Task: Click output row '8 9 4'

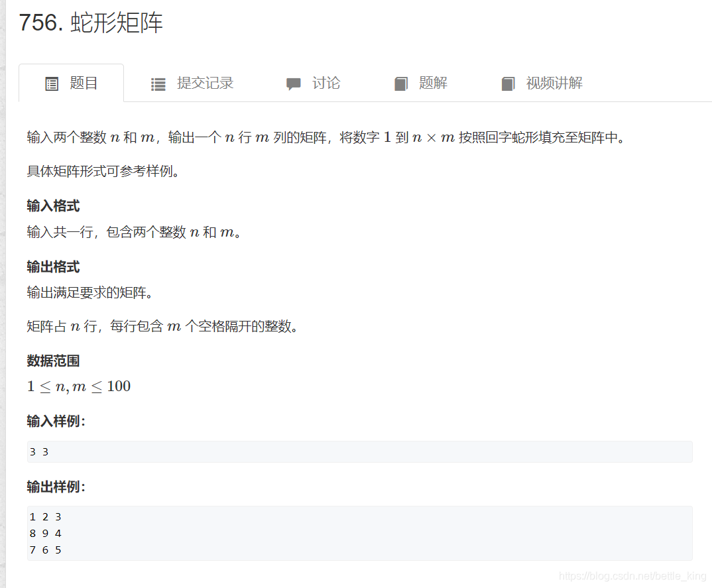Action: [x=45, y=534]
